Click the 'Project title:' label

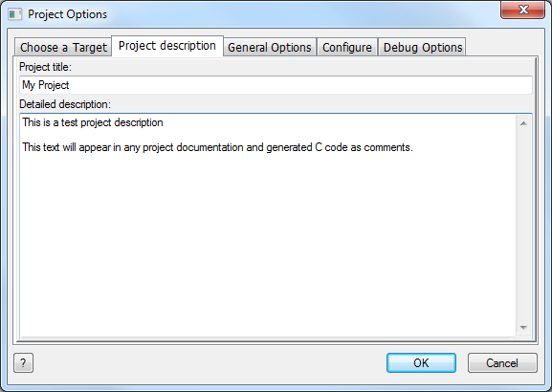(45, 67)
